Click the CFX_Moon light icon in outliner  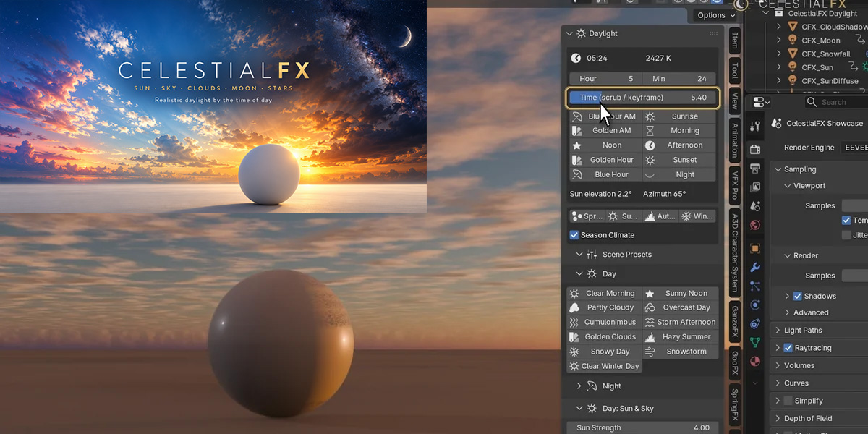[792, 41]
